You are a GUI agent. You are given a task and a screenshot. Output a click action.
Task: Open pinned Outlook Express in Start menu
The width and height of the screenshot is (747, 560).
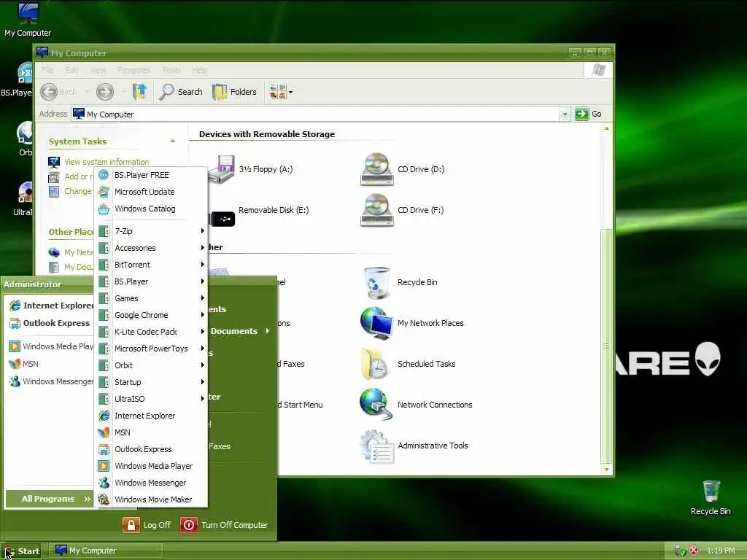click(x=50, y=323)
